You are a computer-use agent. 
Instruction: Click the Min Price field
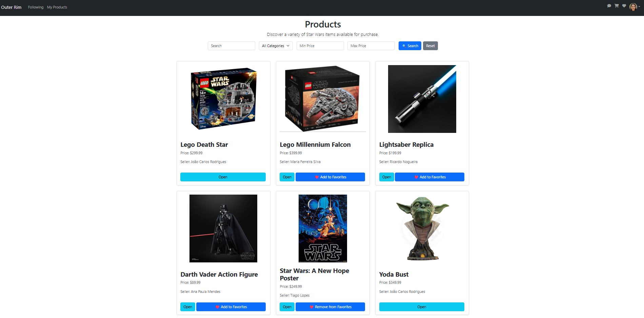click(x=320, y=46)
